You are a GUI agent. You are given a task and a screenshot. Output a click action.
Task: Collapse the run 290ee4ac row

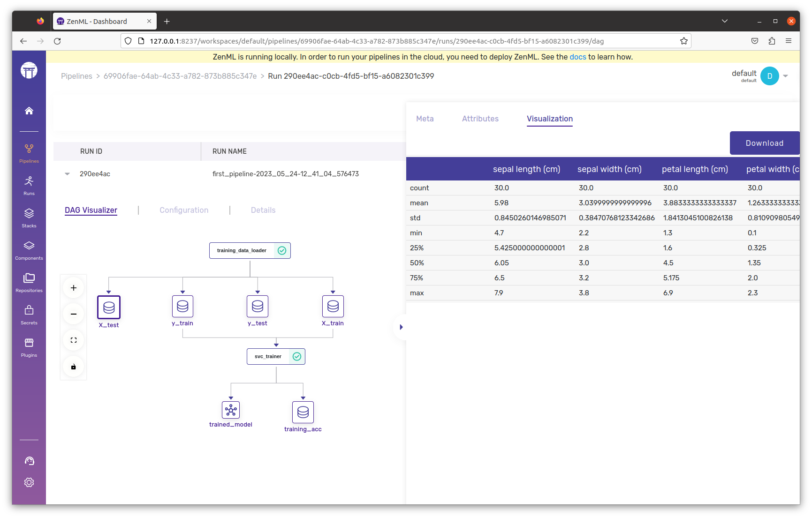pyautogui.click(x=67, y=174)
